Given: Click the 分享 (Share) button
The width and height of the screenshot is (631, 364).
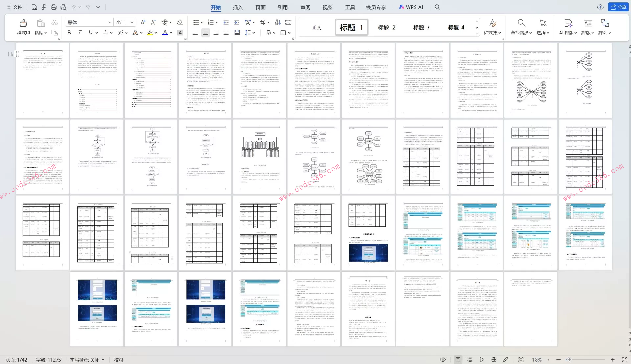Looking at the screenshot, I should click(x=618, y=7).
